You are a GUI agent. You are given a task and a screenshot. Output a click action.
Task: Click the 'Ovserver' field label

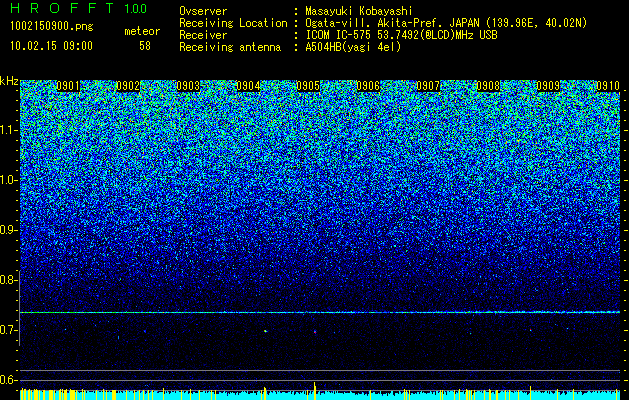pos(203,11)
